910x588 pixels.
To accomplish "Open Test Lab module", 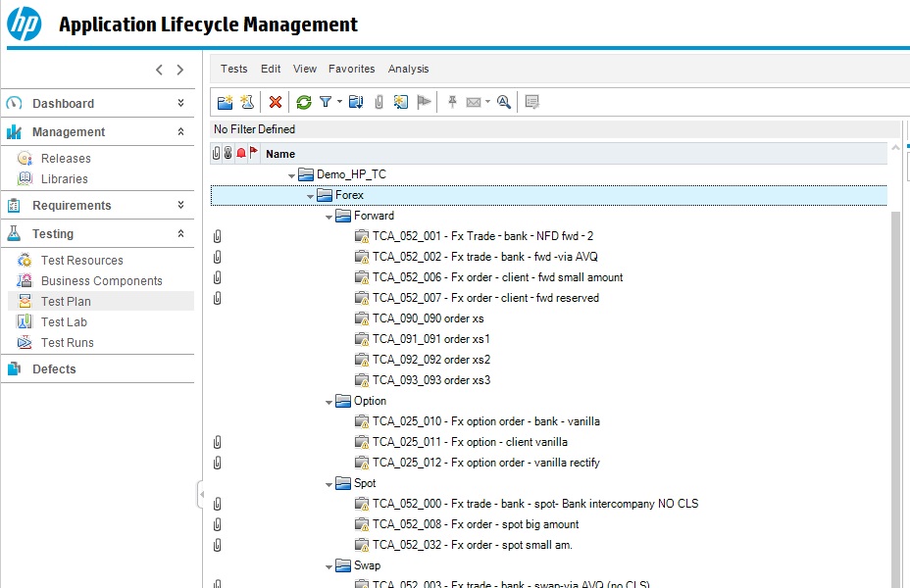I will pos(64,321).
